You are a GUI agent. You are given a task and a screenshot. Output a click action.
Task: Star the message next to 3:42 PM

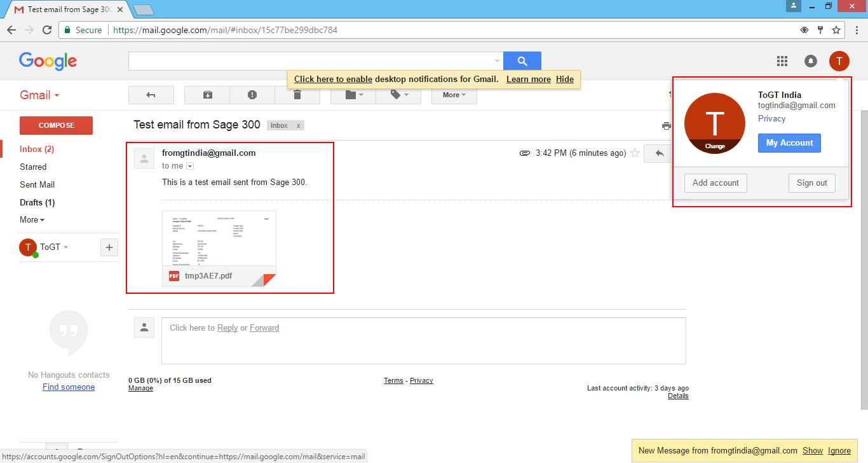pyautogui.click(x=634, y=153)
